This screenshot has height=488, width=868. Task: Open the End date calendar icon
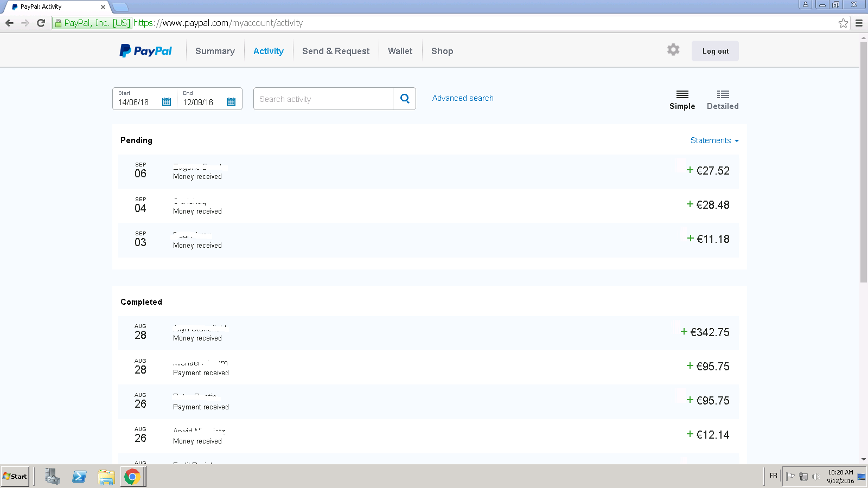pos(231,102)
